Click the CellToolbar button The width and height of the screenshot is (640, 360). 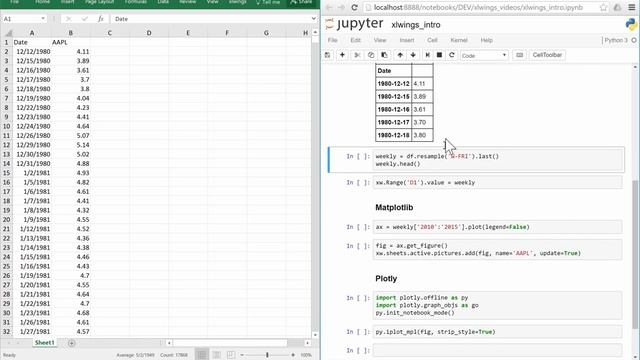(x=547, y=55)
